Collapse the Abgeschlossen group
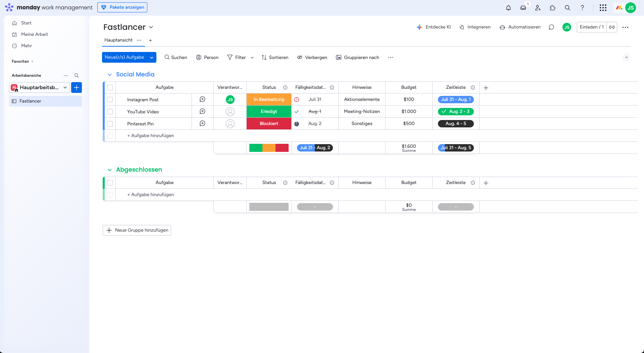 point(110,170)
